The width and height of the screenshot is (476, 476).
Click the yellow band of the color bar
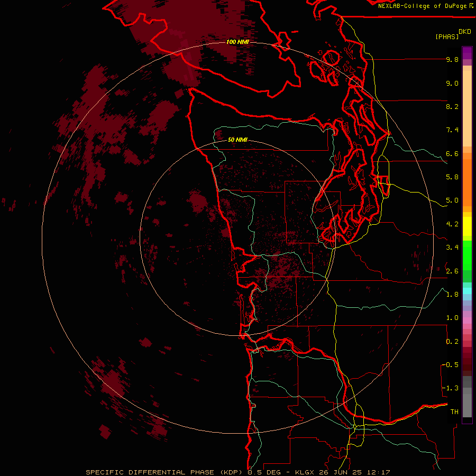pos(467,226)
